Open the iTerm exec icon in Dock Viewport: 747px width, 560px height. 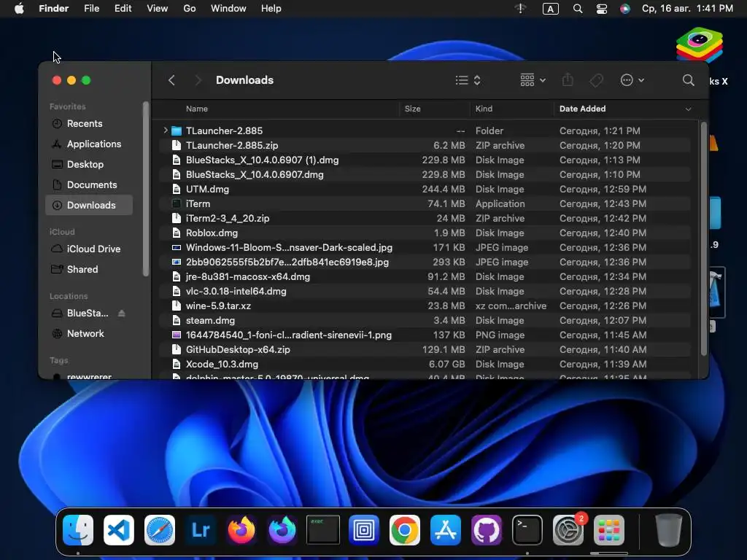click(x=323, y=530)
